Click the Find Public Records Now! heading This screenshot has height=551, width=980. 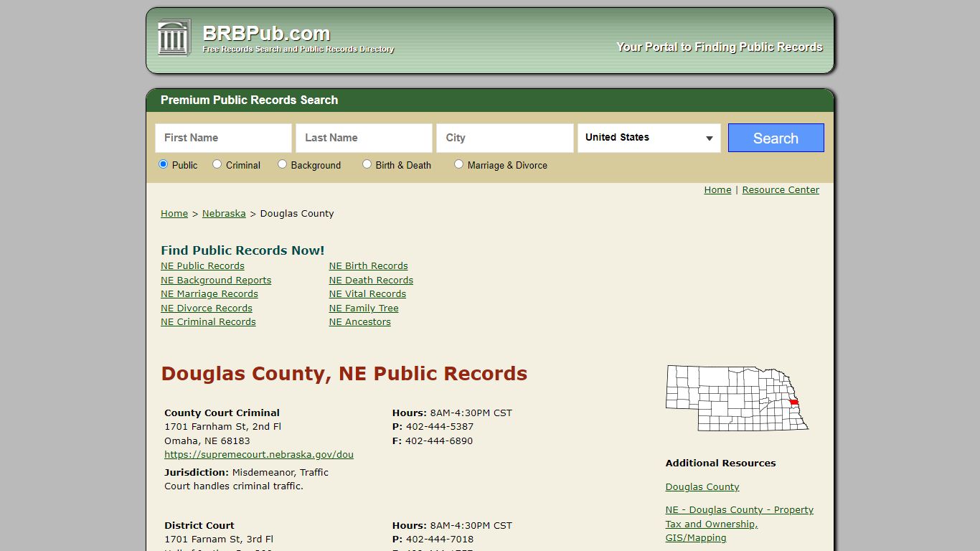point(242,250)
